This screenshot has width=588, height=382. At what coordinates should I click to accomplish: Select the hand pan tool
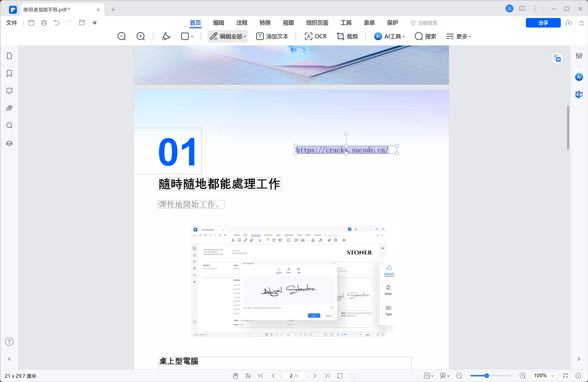pyautogui.click(x=235, y=376)
